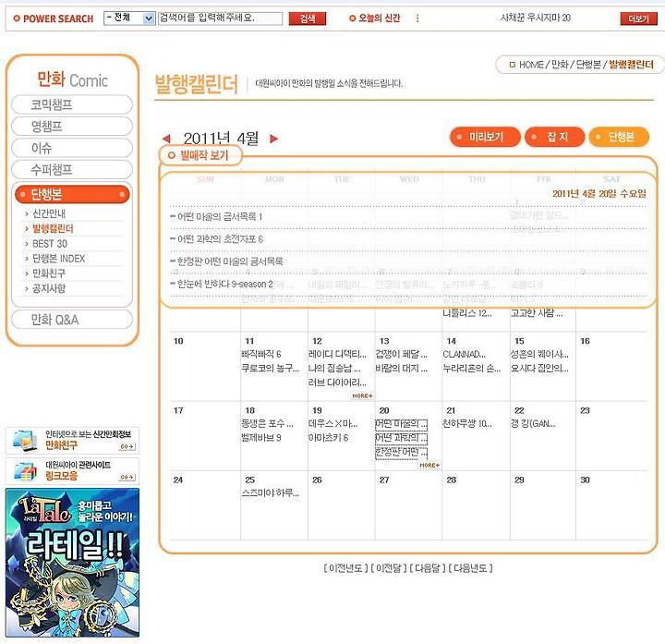This screenshot has height=644, width=665.
Task: Open 공지사항 submenu
Action: point(49,288)
